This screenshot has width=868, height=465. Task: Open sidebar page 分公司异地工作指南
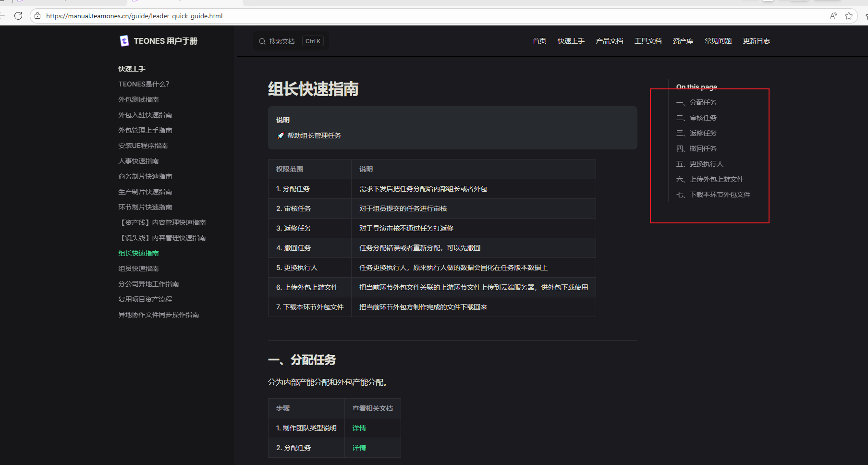click(148, 284)
